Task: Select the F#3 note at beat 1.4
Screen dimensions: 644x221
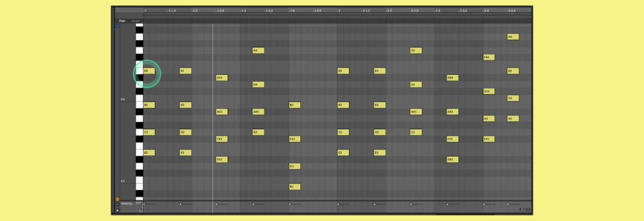Action: tap(295, 139)
